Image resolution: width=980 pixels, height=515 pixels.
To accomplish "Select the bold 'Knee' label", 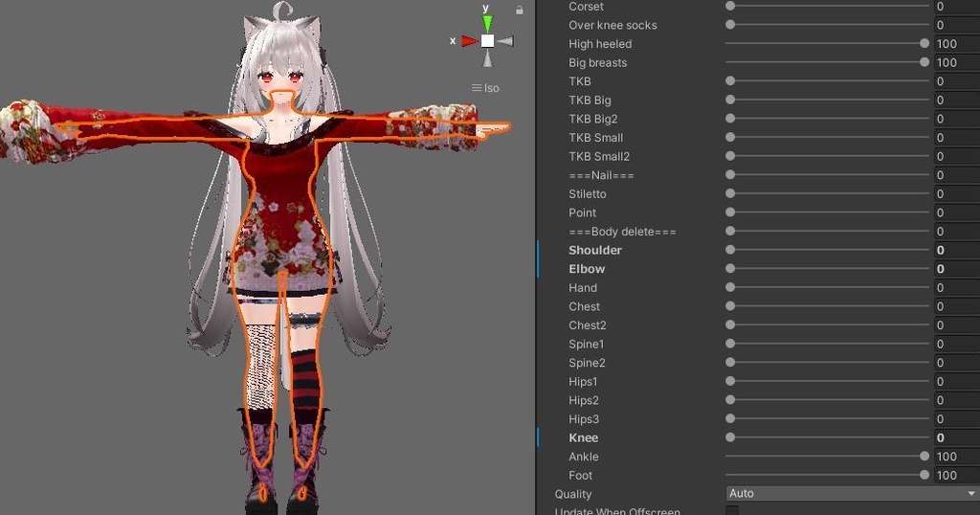I will [583, 437].
